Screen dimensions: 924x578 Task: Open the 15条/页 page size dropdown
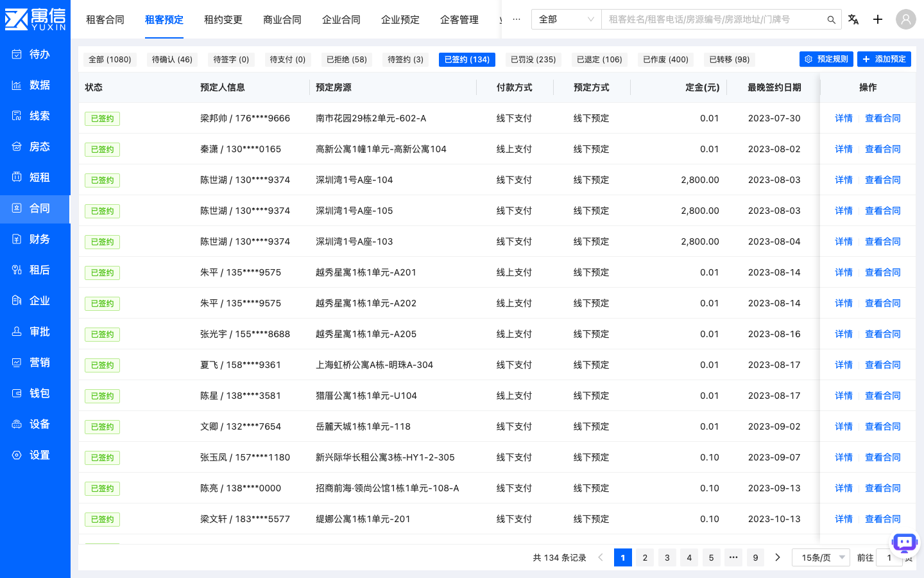[x=821, y=557]
